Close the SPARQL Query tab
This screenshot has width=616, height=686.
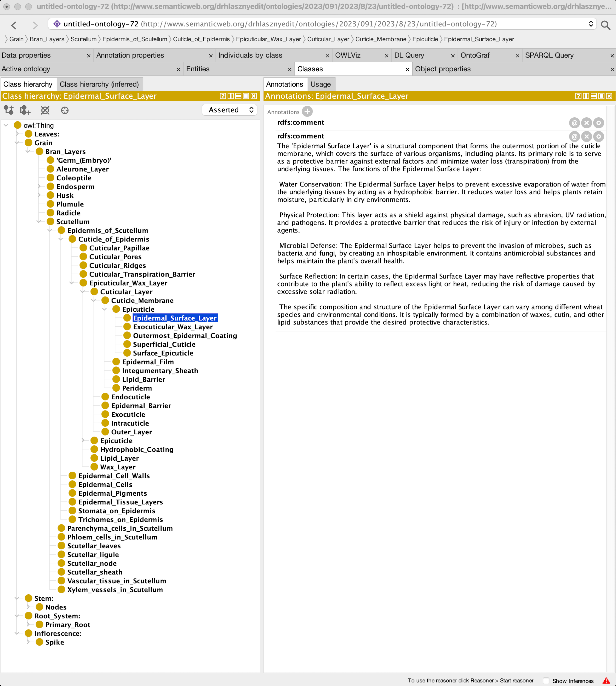[612, 56]
